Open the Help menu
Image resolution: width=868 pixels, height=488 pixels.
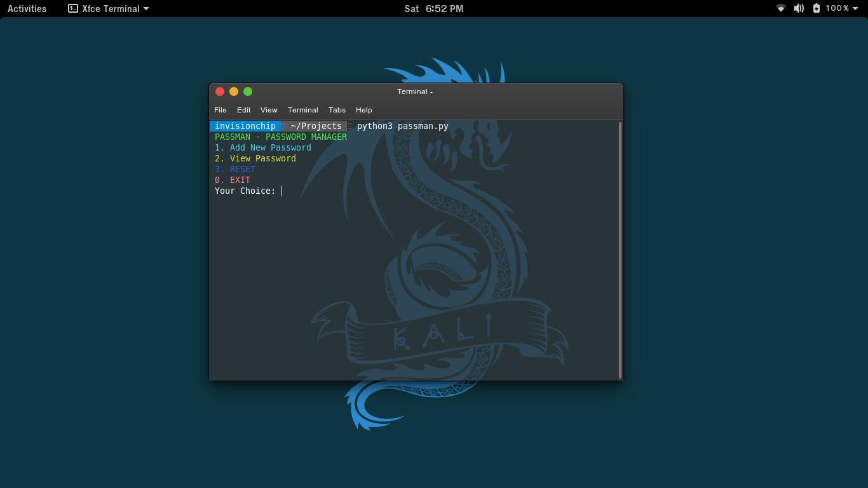[363, 110]
